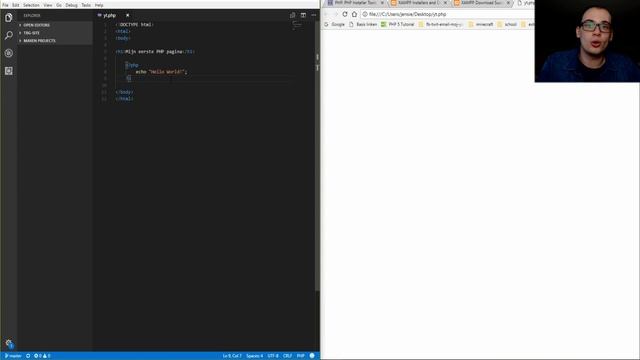This screenshot has width=640, height=360.
Task: Open the Search view in the activity bar
Action: [9, 36]
